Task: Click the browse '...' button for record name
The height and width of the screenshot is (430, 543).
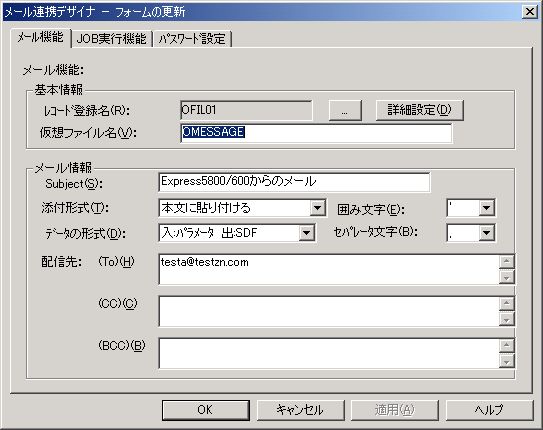Action: (345, 111)
